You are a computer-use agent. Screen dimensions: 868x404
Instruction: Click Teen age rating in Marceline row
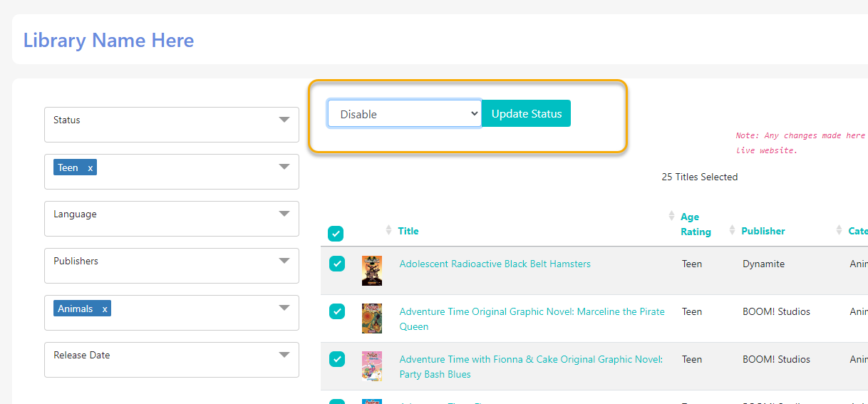coord(692,311)
